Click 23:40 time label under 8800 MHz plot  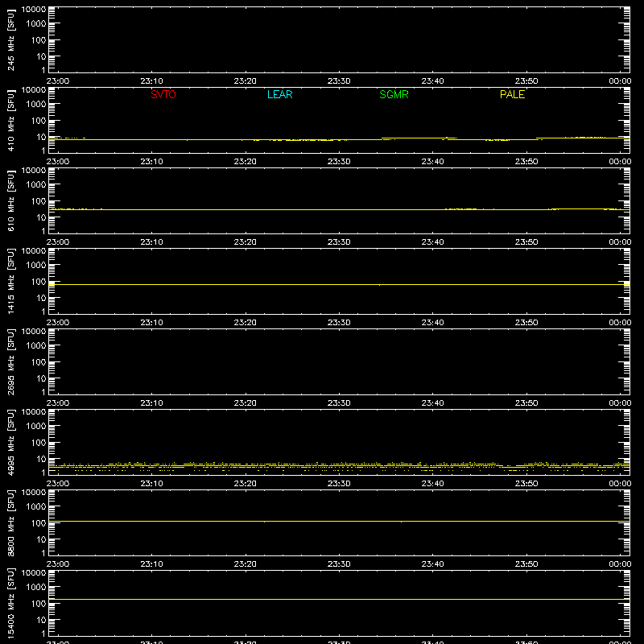click(432, 564)
